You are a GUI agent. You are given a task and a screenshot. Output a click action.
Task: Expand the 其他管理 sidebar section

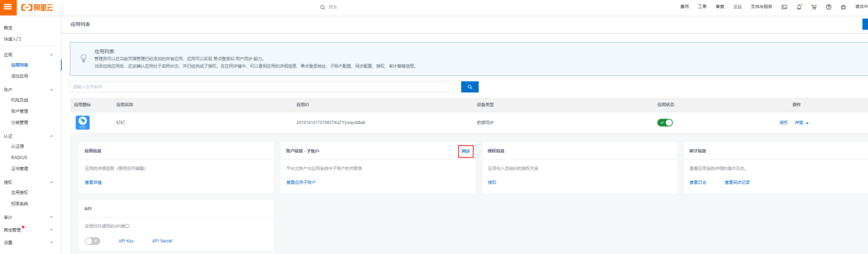(51, 229)
